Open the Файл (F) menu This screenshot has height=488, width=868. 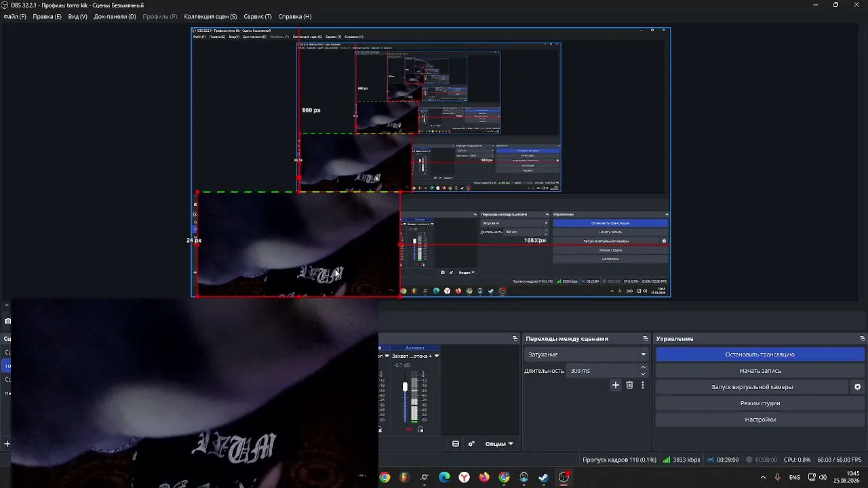(15, 16)
